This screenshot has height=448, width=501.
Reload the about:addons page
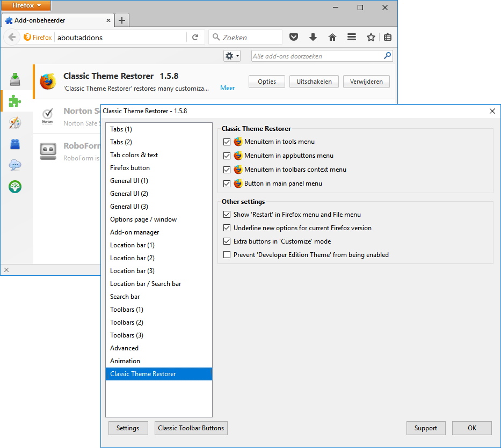tap(195, 38)
